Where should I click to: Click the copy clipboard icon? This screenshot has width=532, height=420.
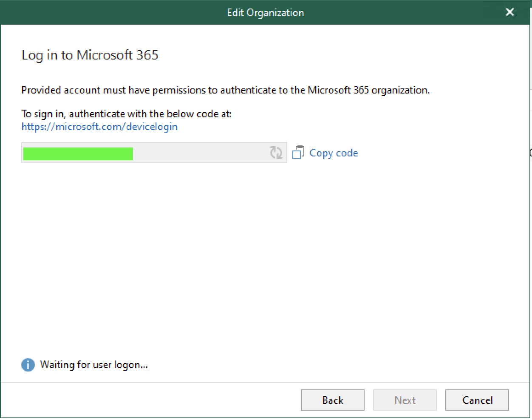click(298, 152)
